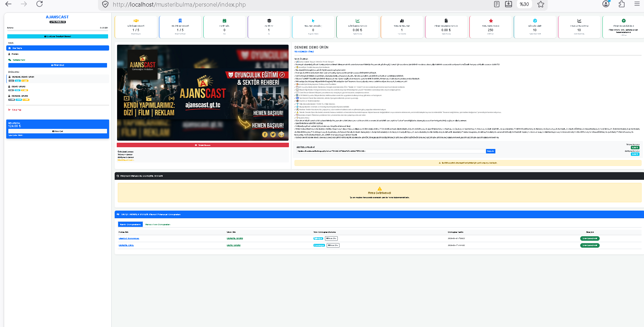Click the cyan info banner button in sidebar
This screenshot has height=327, width=644.
[58, 36]
